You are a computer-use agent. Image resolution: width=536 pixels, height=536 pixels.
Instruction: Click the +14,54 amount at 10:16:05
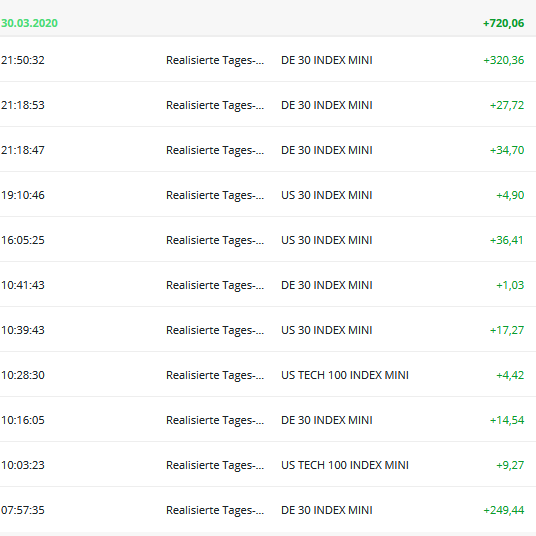(x=507, y=420)
